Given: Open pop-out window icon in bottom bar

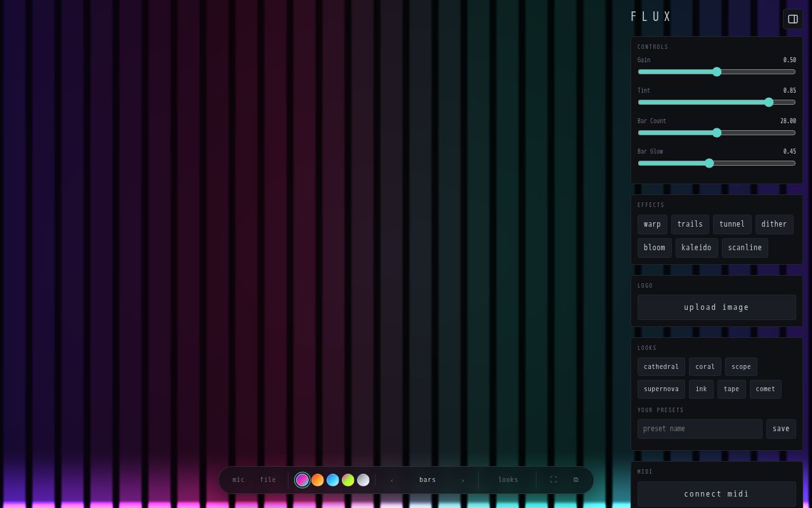Looking at the screenshot, I should tap(576, 480).
